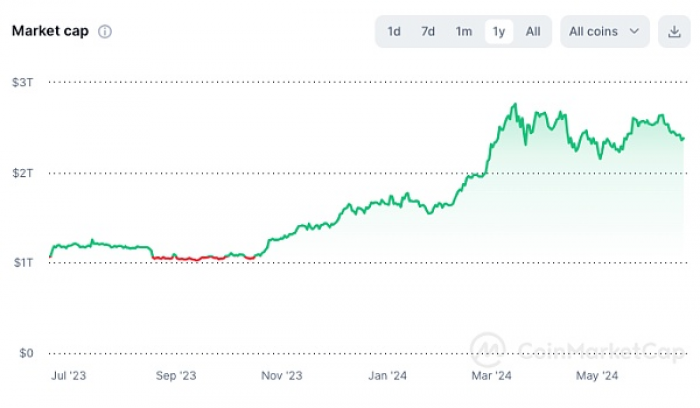Open the All coins dropdown
Screen dimensions: 700x408
604,32
